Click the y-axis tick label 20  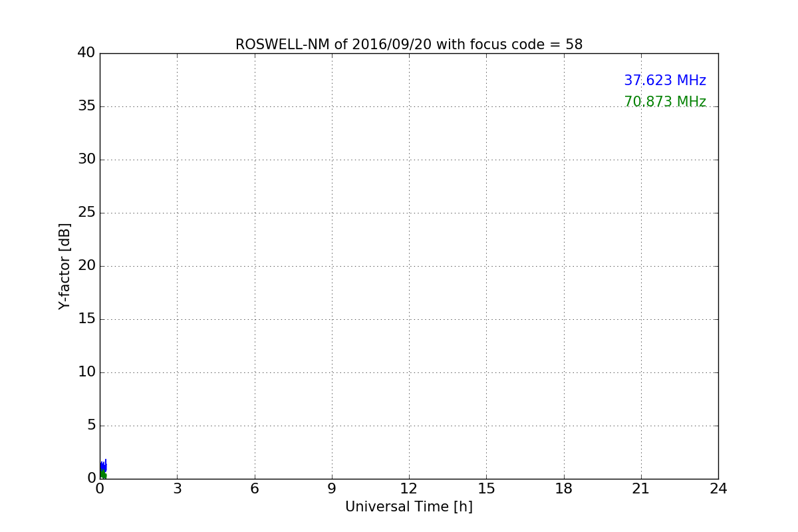click(86, 265)
